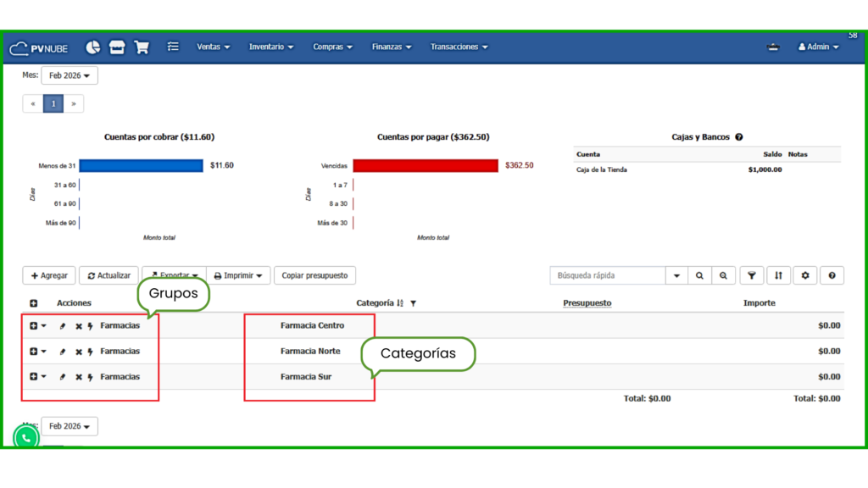Screen dimensions: 868x488
Task: Open the top Feb 2026 month dropdown
Action: (x=70, y=75)
